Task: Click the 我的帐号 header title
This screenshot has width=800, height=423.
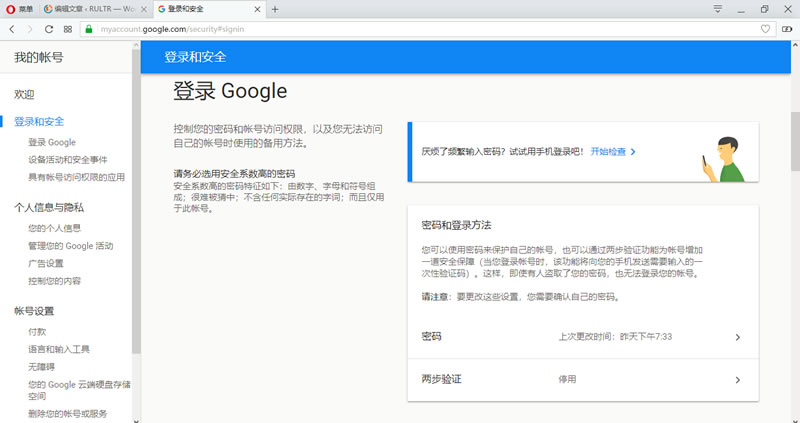Action: pos(39,57)
